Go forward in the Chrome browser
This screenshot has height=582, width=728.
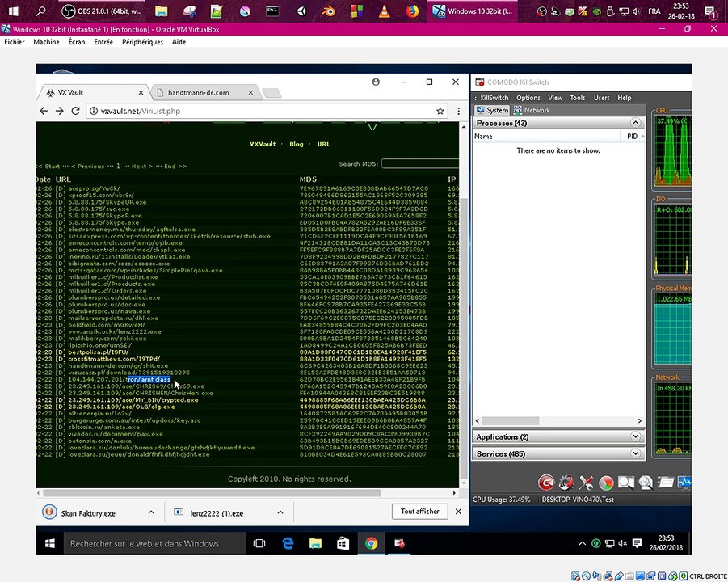pos(60,111)
